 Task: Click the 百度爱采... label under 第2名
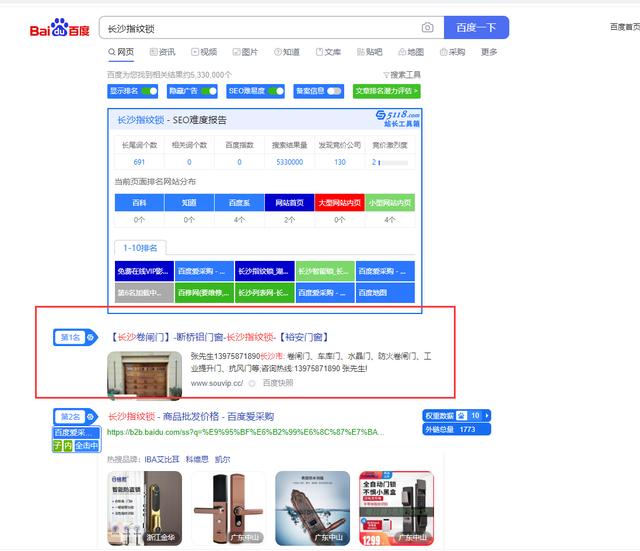76,433
